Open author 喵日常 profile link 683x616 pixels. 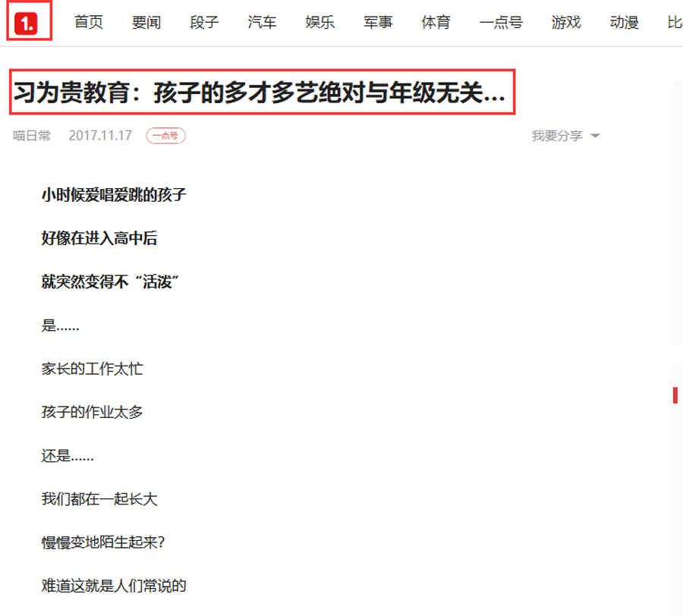(32, 136)
